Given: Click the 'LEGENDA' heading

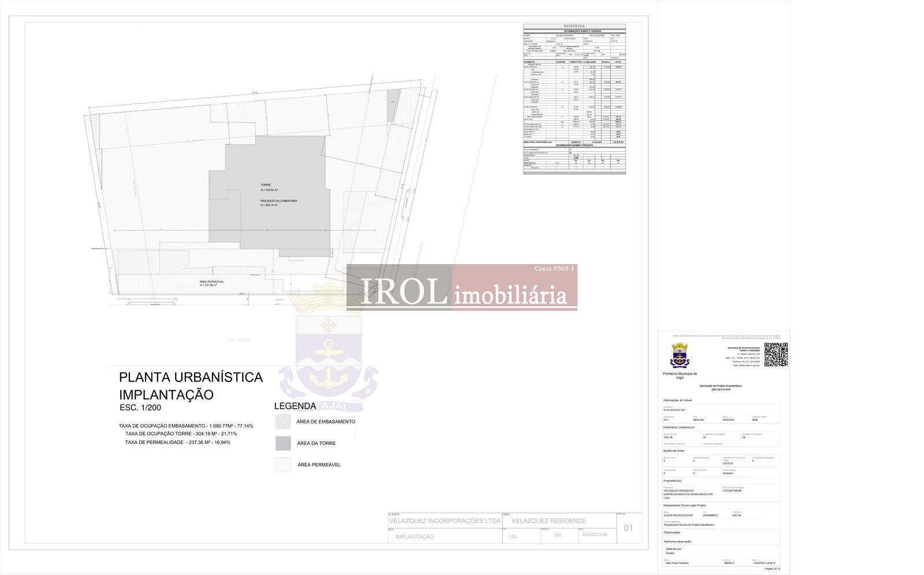Looking at the screenshot, I should pos(295,406).
